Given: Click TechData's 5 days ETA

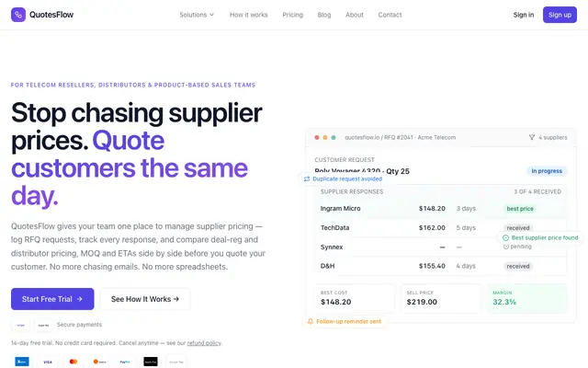Looking at the screenshot, I should (x=466, y=227).
